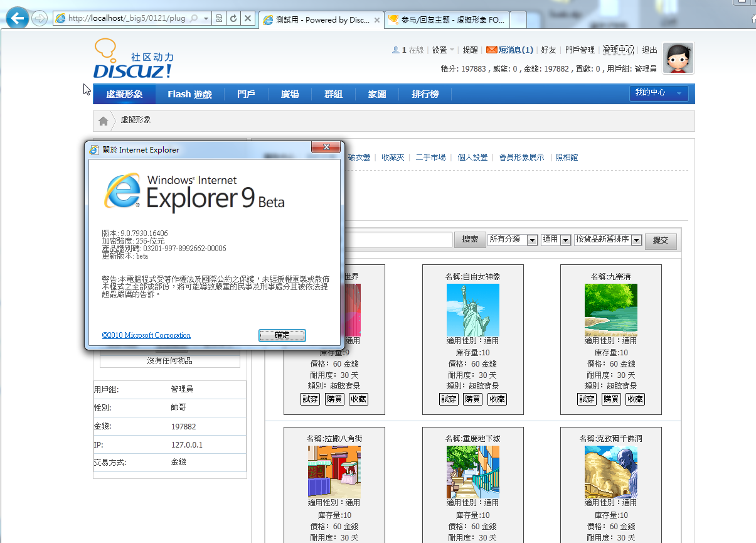Click the item search text field
Screen dimensions: 756x543
[398, 239]
